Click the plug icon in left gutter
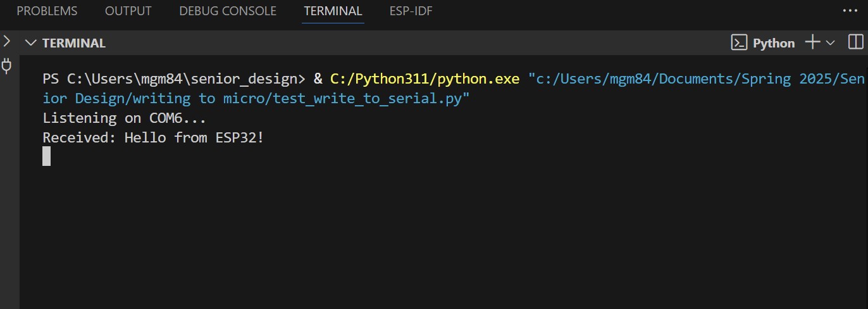This screenshot has width=868, height=309. pyautogui.click(x=7, y=66)
